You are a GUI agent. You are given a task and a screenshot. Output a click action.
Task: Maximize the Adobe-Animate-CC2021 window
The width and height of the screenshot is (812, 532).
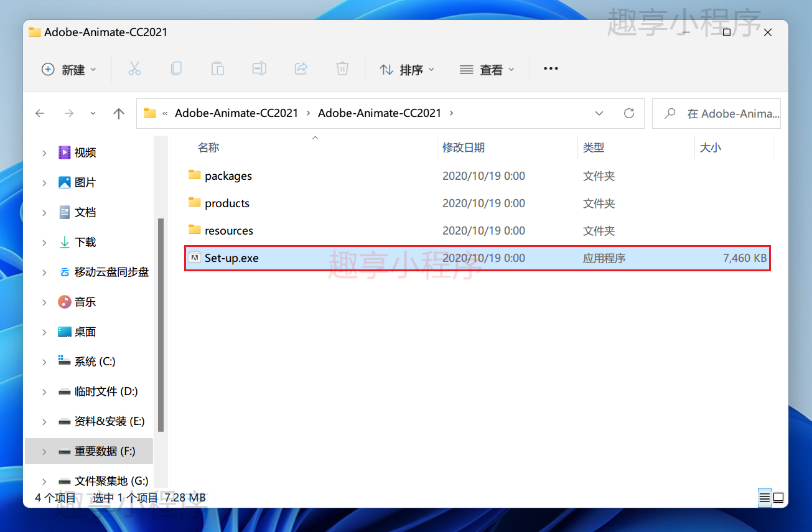pos(726,32)
